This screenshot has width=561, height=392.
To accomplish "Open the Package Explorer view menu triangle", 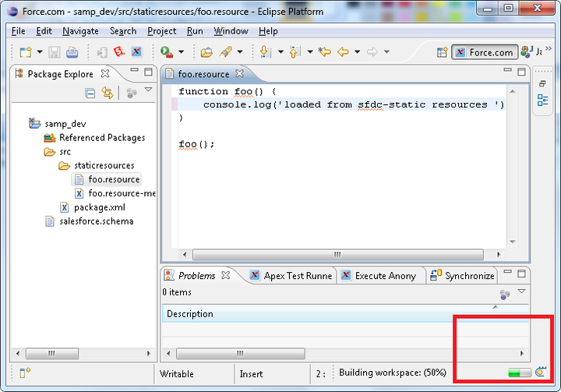I will [148, 90].
